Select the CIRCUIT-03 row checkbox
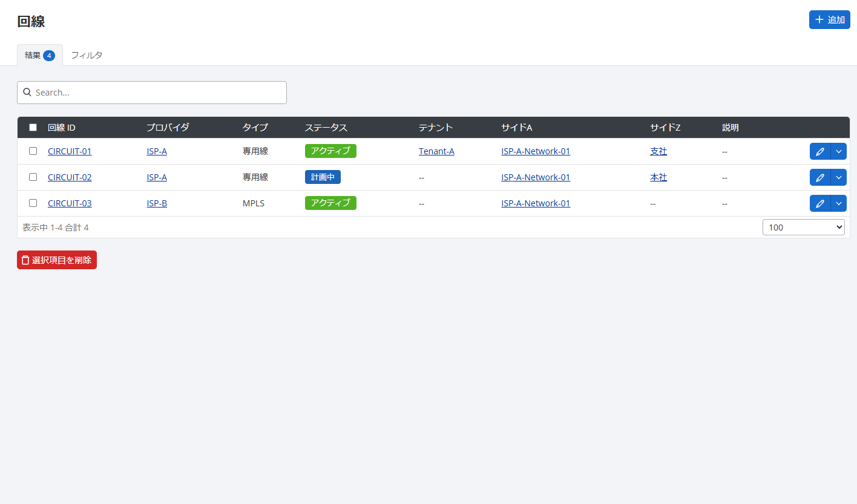 pyautogui.click(x=33, y=203)
